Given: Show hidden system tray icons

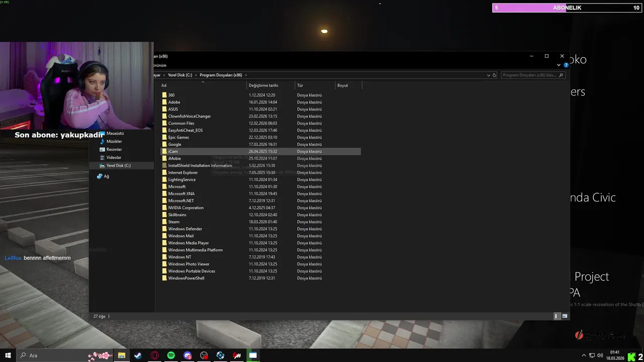Looking at the screenshot, I should coord(584,355).
